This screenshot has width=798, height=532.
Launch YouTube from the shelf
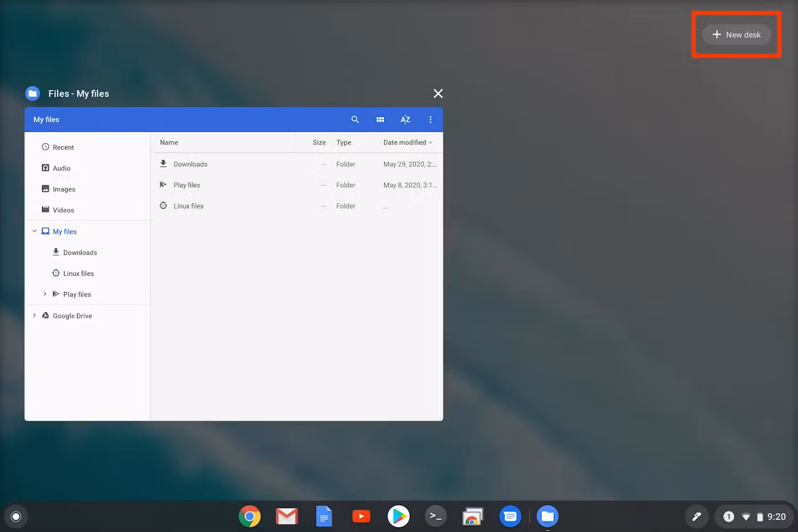(361, 516)
